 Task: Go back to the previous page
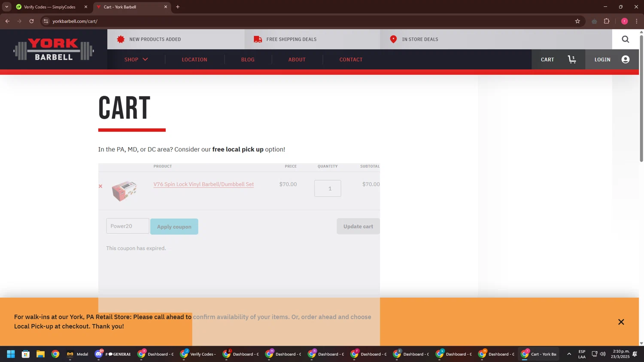click(x=7, y=21)
